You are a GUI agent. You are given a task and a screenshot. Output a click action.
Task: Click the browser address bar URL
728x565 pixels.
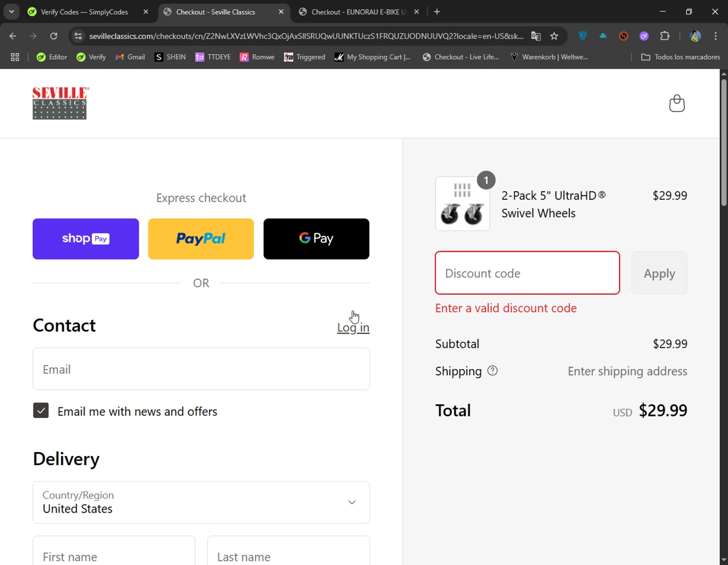pos(306,36)
